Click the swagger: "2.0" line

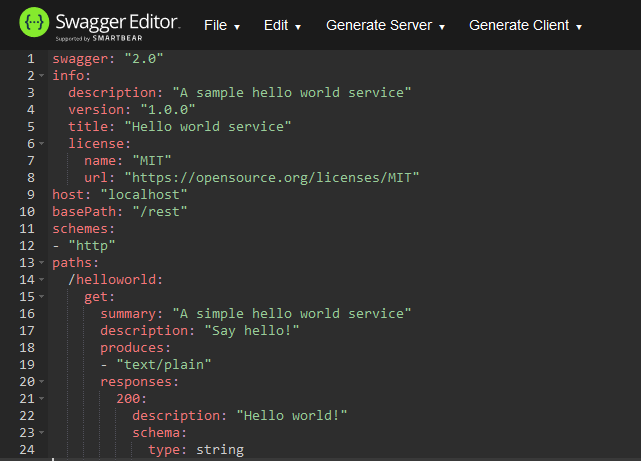pyautogui.click(x=108, y=58)
